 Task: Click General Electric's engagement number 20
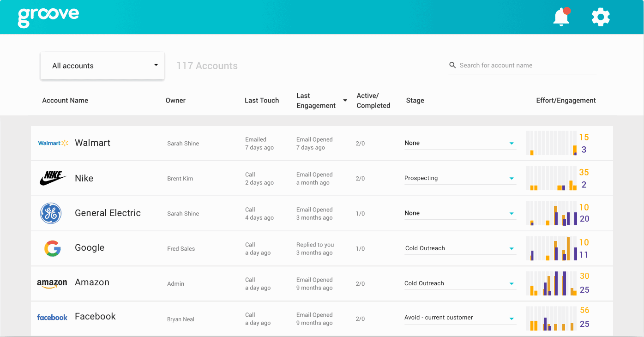584,219
